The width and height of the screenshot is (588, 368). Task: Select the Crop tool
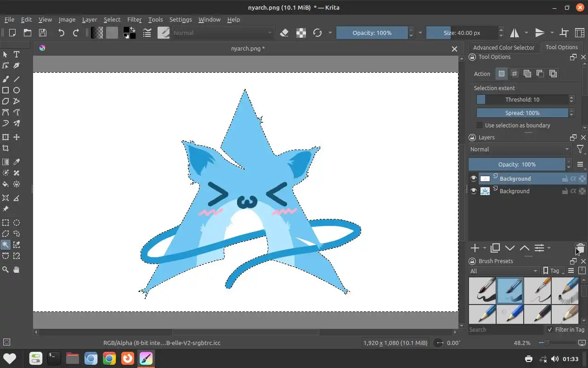click(6, 148)
